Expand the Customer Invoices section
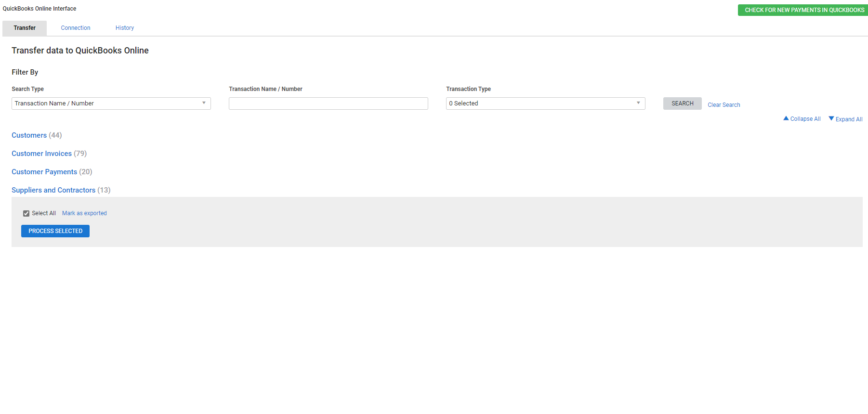The width and height of the screenshot is (868, 414). pos(42,154)
